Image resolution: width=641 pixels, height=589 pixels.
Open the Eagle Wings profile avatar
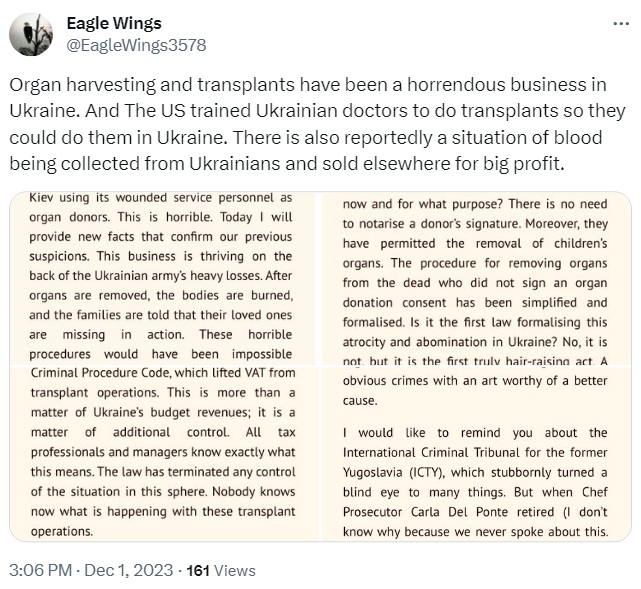pyautogui.click(x=31, y=34)
